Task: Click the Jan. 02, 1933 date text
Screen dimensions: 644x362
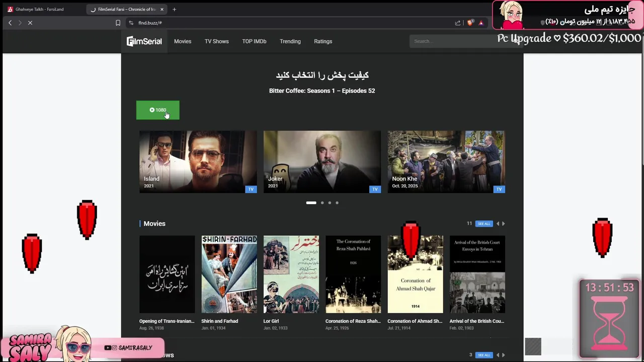Action: pyautogui.click(x=276, y=328)
